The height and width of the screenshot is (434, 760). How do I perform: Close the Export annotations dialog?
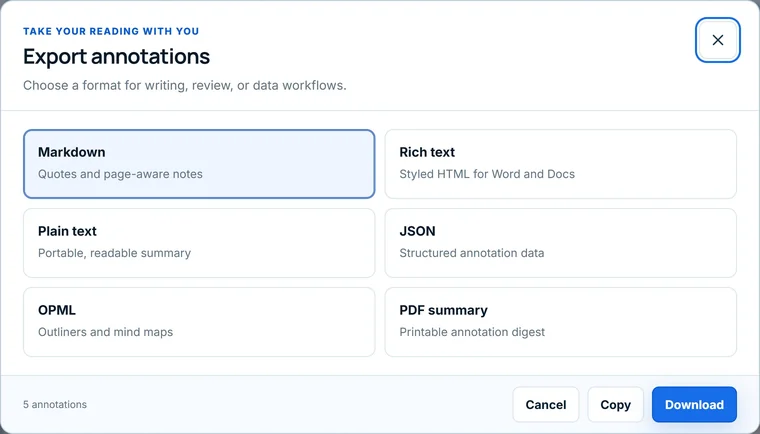tap(717, 40)
